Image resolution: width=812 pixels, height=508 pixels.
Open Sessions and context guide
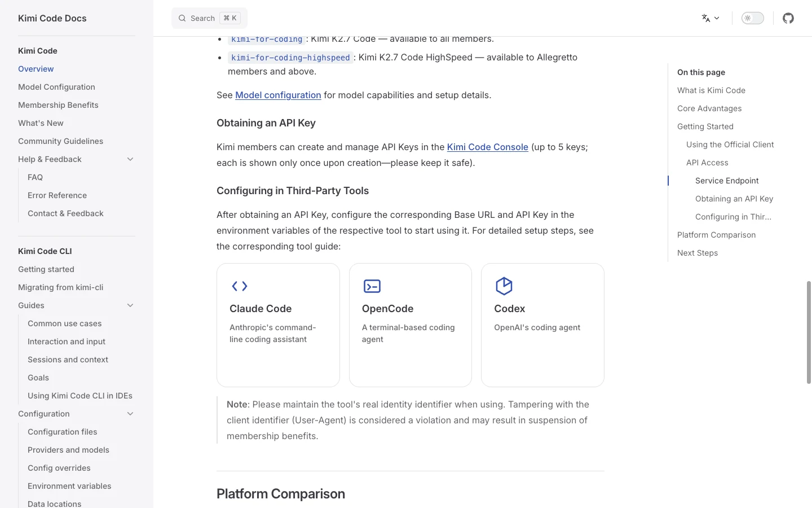(x=68, y=360)
